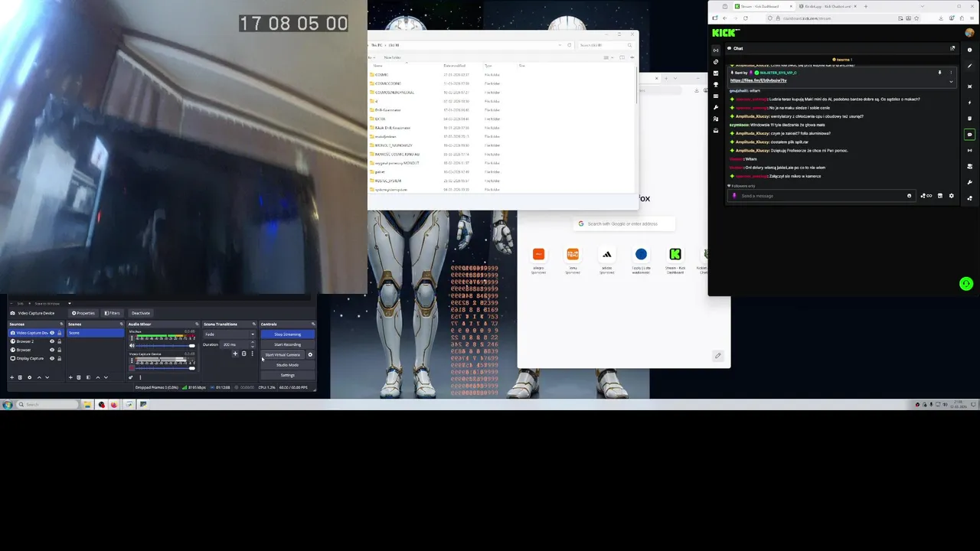Sort Explorer by Date modified column
980x551 pixels.
tap(455, 66)
